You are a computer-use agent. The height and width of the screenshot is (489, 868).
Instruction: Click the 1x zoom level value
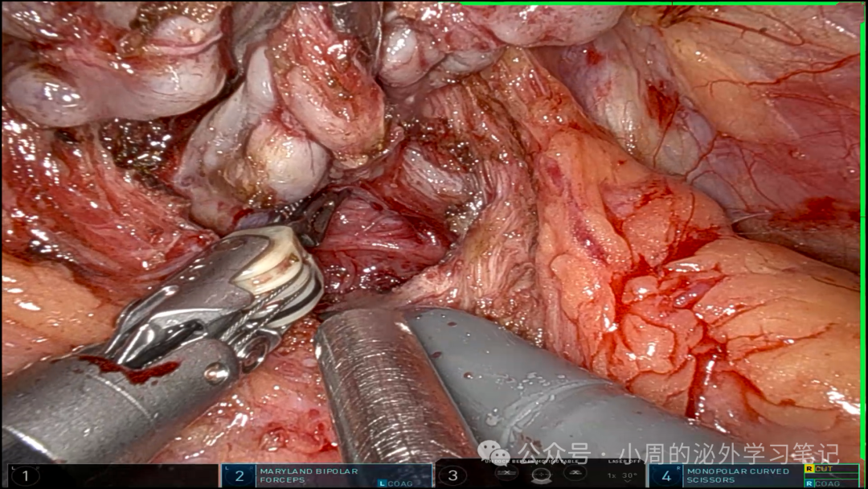pyautogui.click(x=612, y=475)
